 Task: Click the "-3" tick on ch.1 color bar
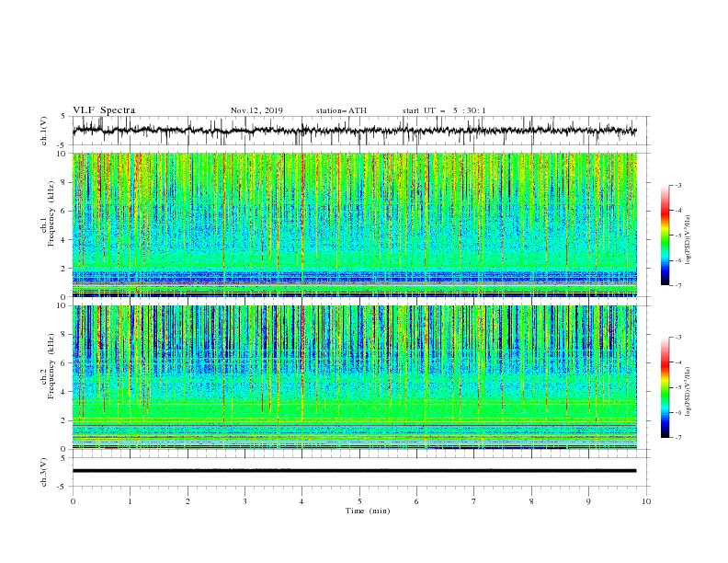tap(677, 185)
